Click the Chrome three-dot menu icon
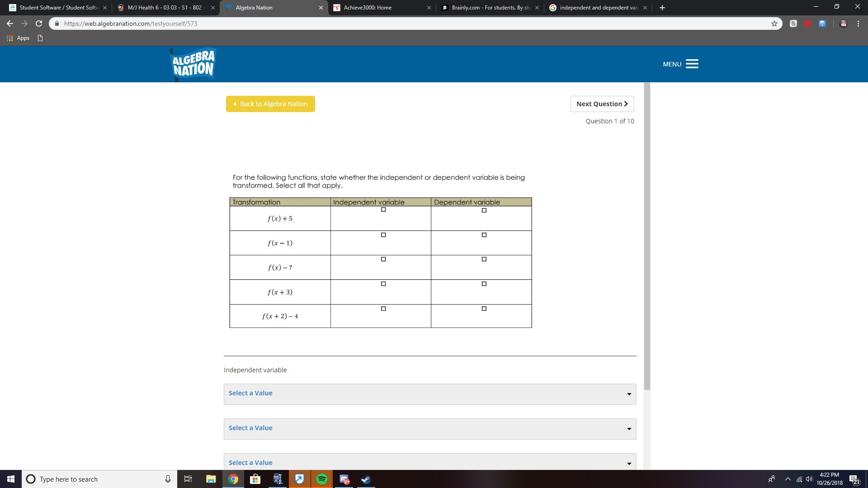The width and height of the screenshot is (868, 488). 858,23
